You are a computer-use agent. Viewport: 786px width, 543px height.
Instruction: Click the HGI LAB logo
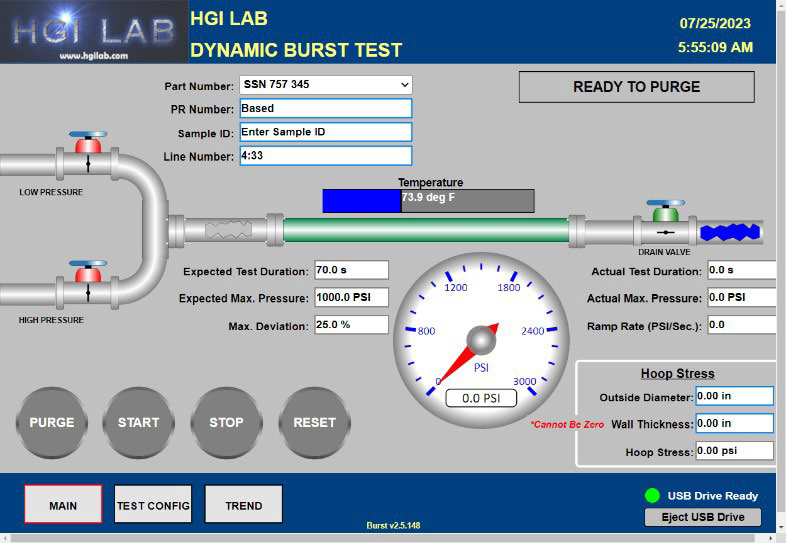pyautogui.click(x=94, y=32)
